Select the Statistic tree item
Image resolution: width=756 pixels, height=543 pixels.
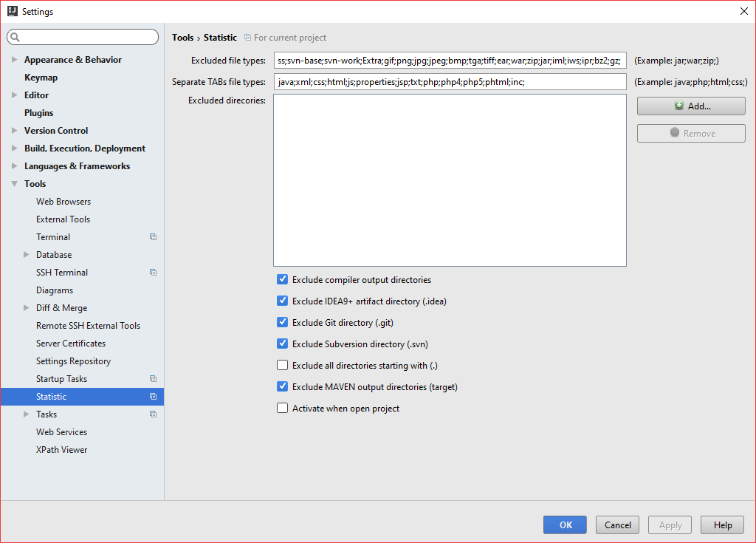click(82, 397)
